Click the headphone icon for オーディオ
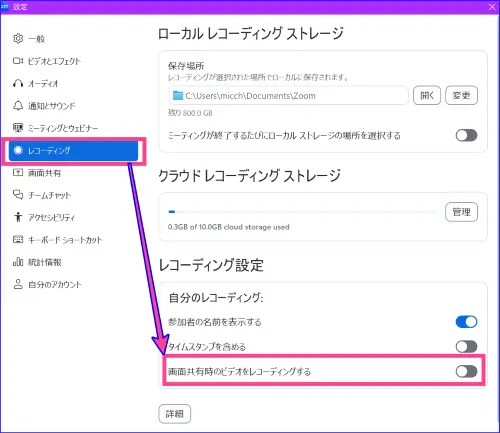The width and height of the screenshot is (500, 433). [x=18, y=83]
